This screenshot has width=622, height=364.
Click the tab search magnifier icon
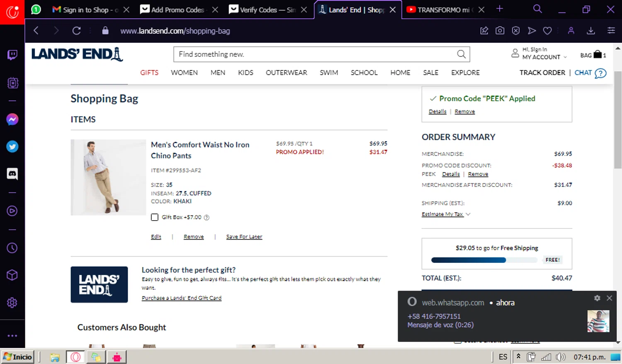tap(537, 9)
